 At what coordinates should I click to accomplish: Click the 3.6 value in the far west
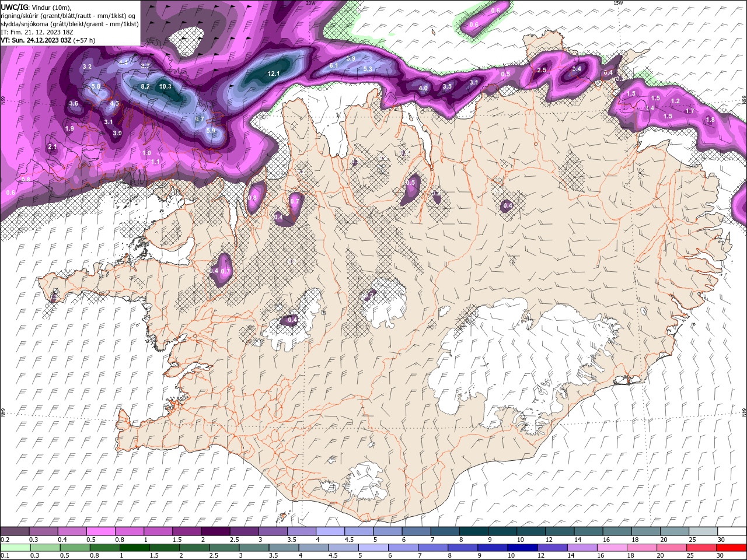tap(74, 103)
